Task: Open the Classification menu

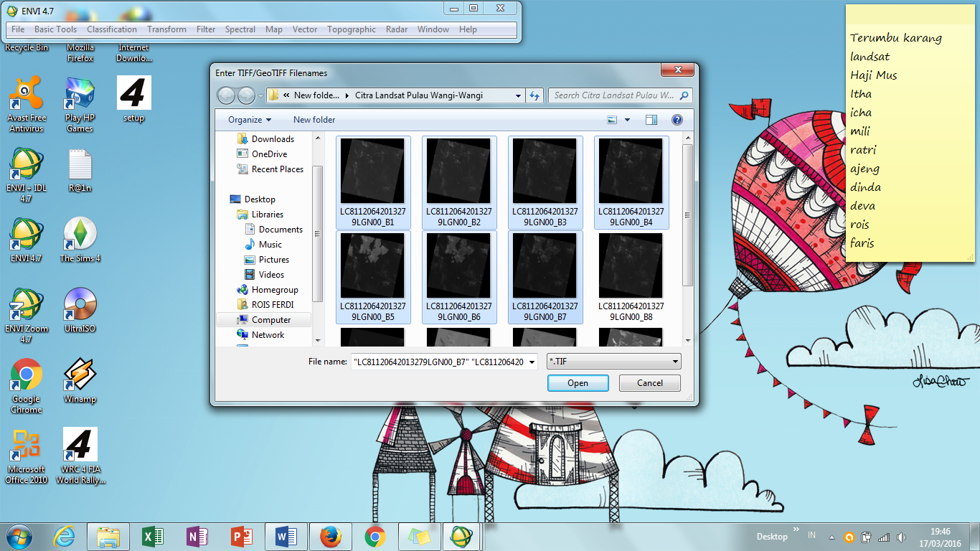Action: pyautogui.click(x=112, y=29)
